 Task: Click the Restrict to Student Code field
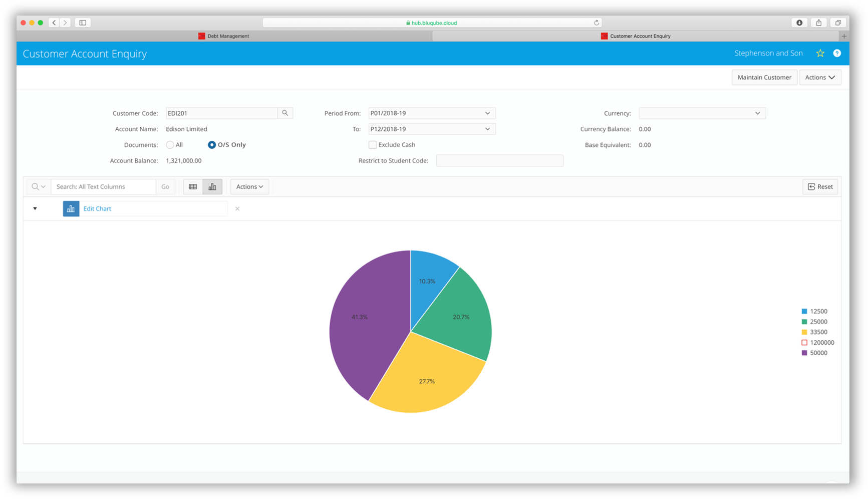point(500,161)
